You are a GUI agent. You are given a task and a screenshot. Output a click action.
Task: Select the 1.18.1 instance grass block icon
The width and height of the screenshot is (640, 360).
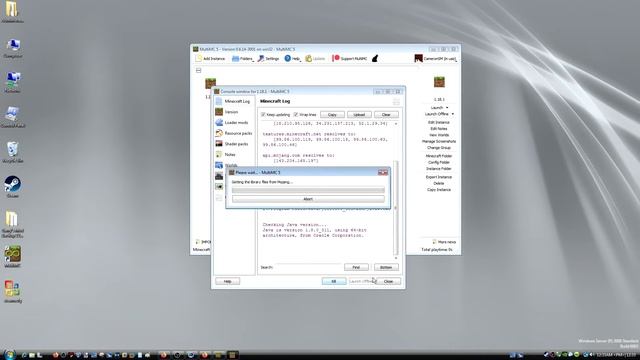click(210, 83)
